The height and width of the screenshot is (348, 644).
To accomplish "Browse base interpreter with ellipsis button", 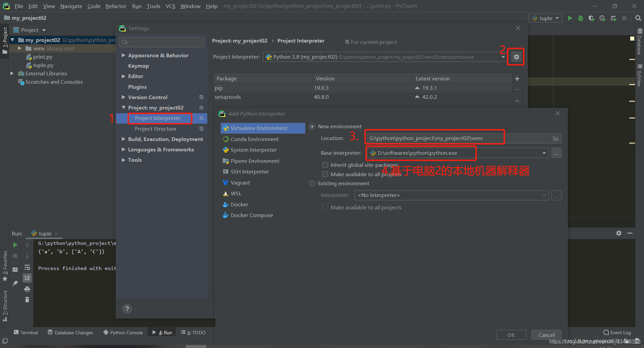I will 556,153.
